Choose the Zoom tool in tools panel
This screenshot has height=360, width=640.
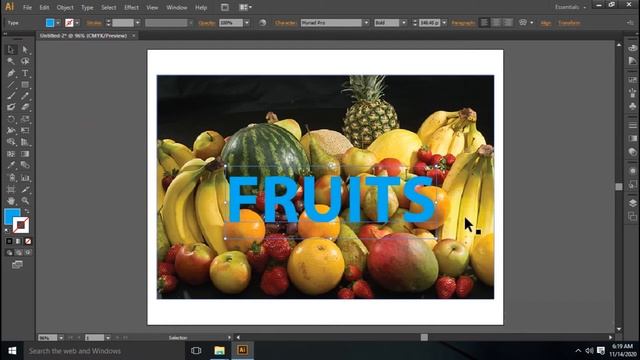[25, 201]
